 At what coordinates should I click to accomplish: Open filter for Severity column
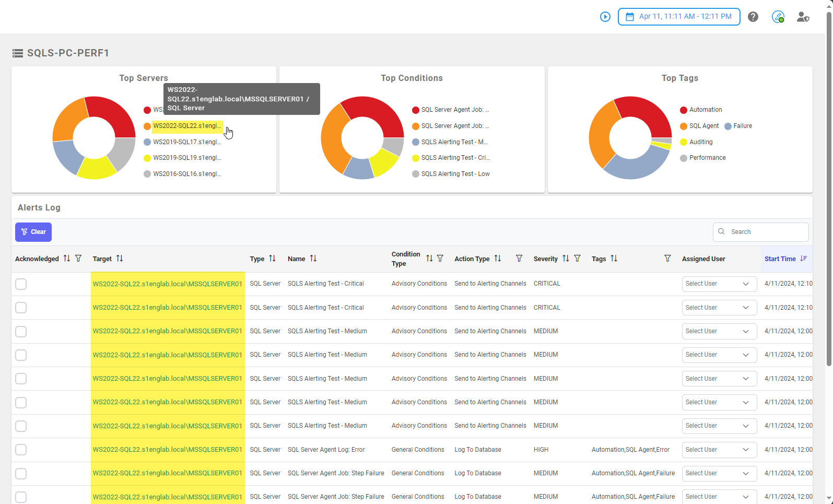[x=577, y=259]
